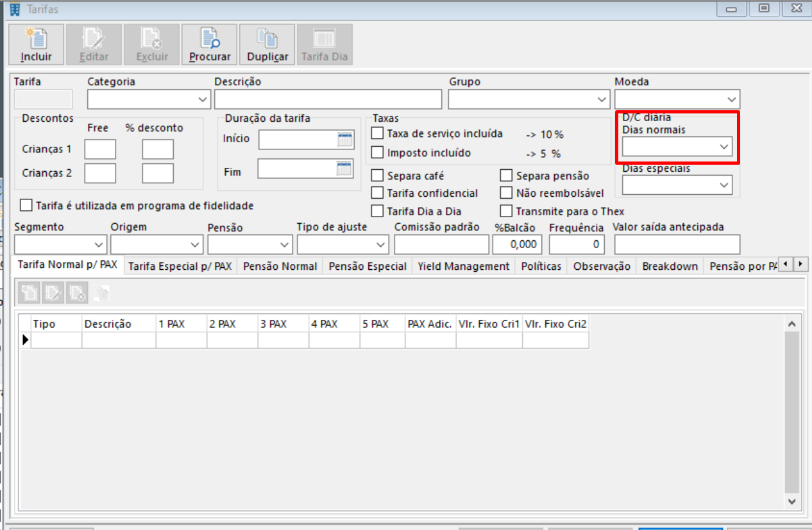
Task: Expand the Segmento dropdown
Action: 99,245
